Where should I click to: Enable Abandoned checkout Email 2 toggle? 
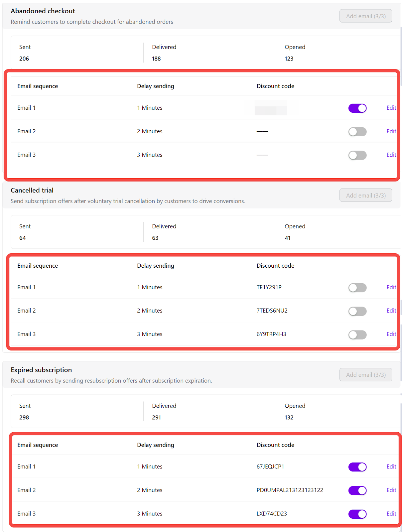(357, 132)
